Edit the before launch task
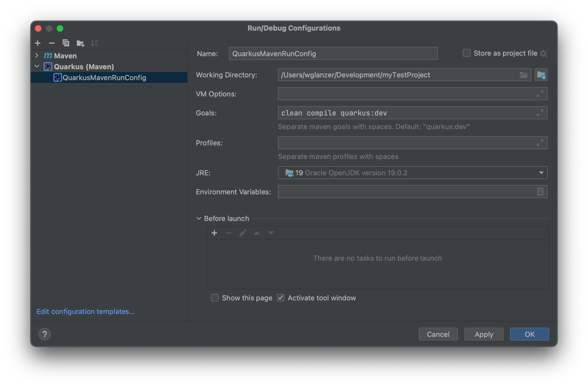The image size is (588, 387). [x=243, y=233]
